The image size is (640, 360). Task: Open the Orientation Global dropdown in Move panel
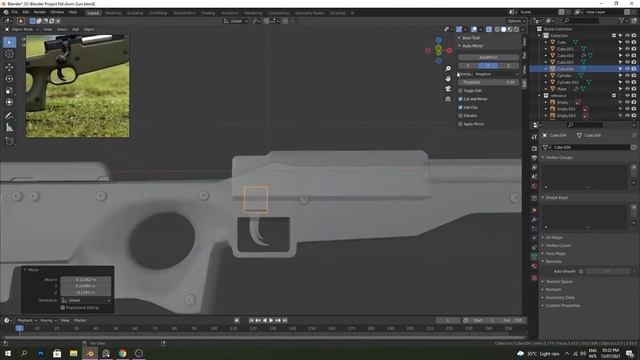(x=86, y=300)
